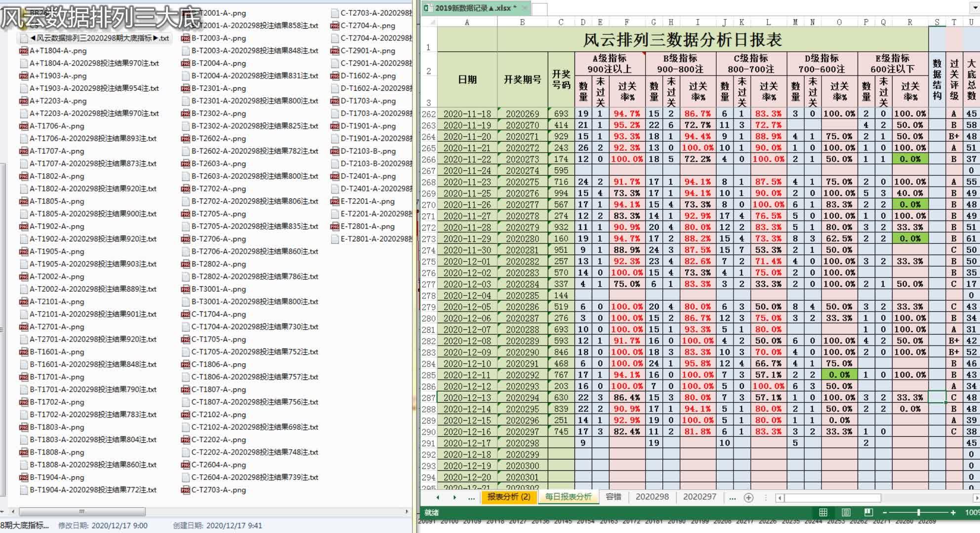The width and height of the screenshot is (980, 533).
Task: Select the B-T2602-A-.png file
Action: [214, 138]
